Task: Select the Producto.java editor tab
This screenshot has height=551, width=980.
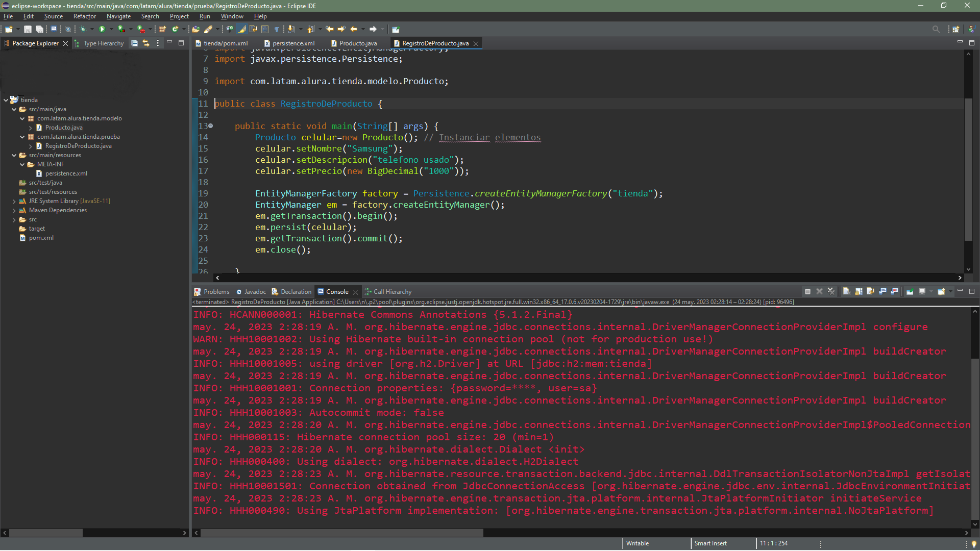Action: (357, 43)
